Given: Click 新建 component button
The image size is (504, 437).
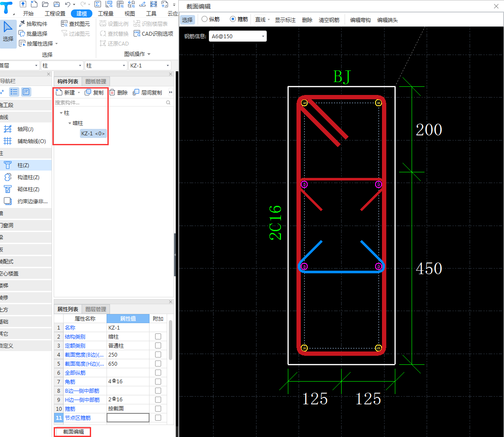Looking at the screenshot, I should coord(65,93).
